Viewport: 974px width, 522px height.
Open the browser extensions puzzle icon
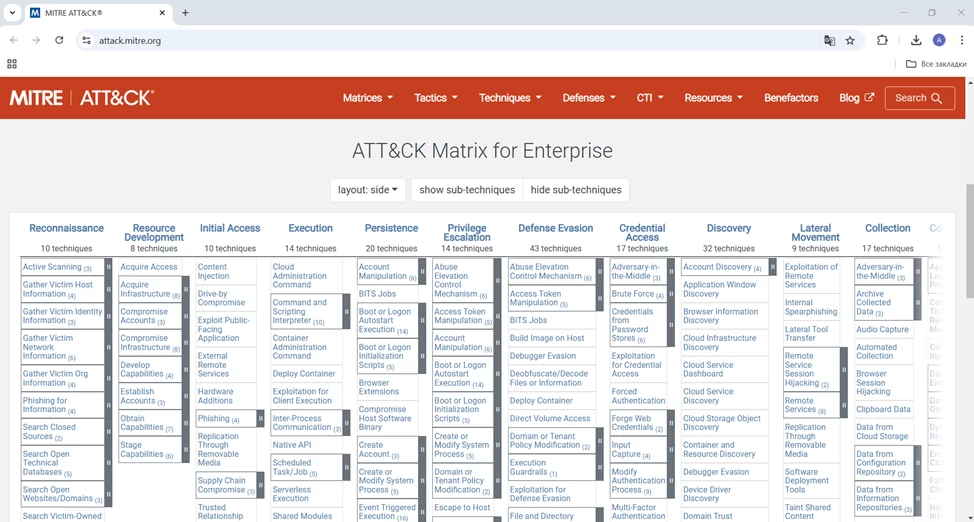click(882, 41)
